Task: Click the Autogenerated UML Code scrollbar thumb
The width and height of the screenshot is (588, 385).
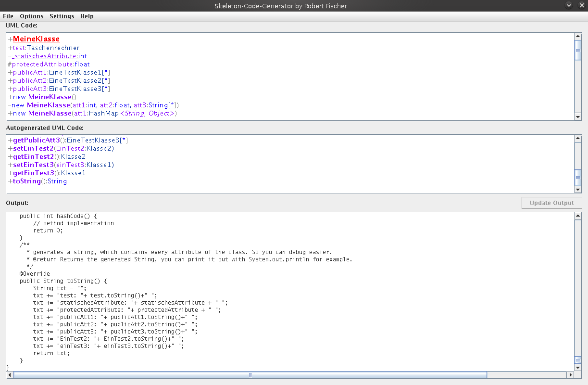Action: tap(578, 177)
